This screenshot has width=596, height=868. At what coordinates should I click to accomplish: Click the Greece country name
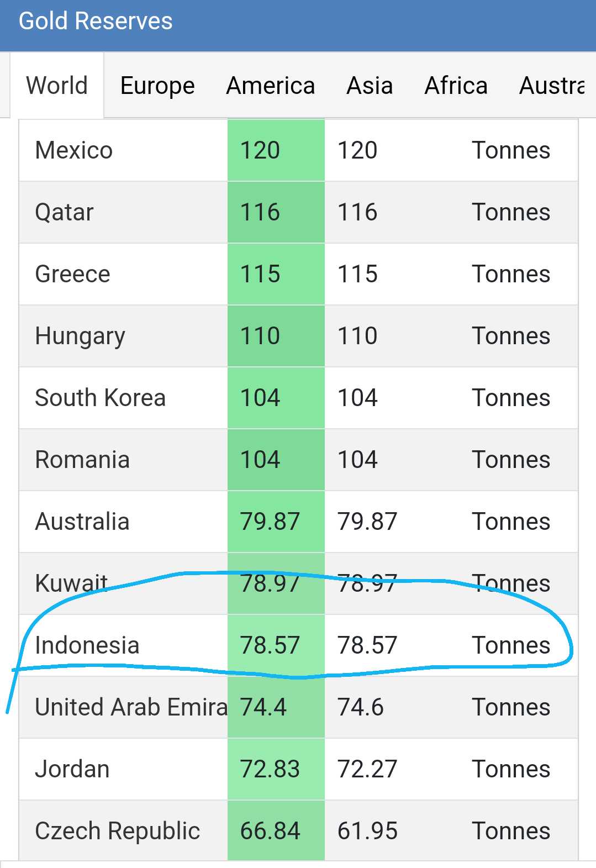(72, 274)
